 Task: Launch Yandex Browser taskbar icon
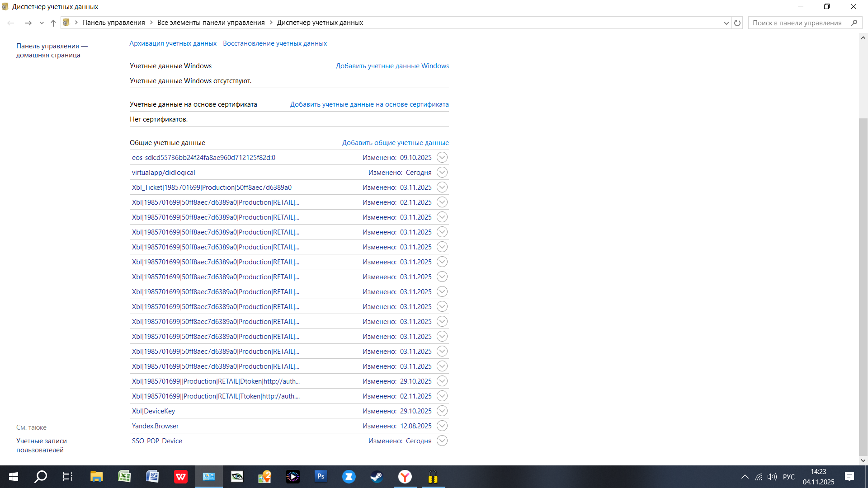point(405,476)
